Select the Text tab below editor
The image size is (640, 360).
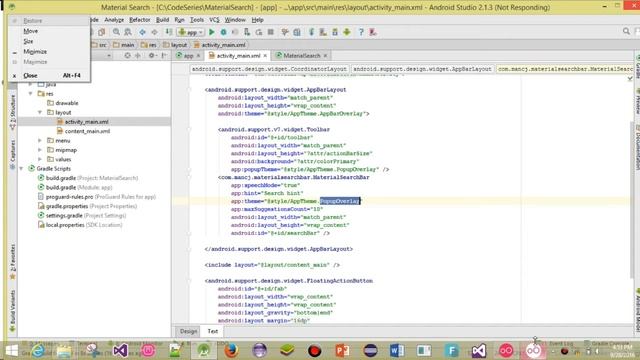click(x=213, y=331)
